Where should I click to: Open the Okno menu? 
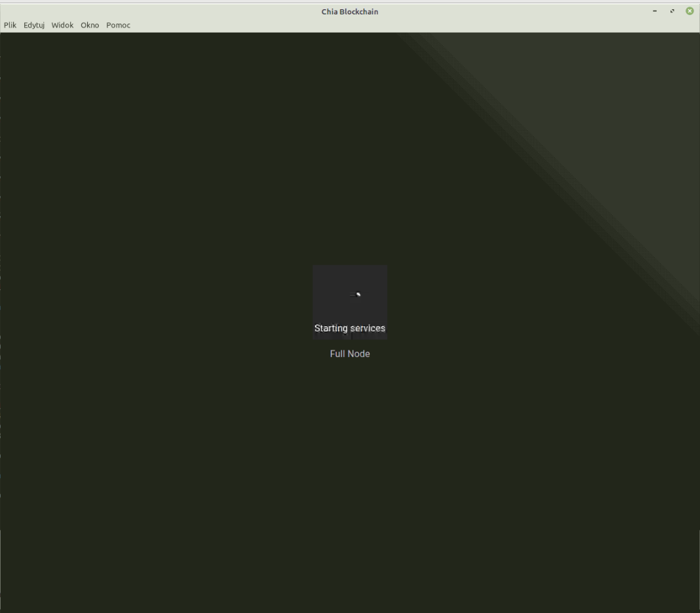point(90,25)
